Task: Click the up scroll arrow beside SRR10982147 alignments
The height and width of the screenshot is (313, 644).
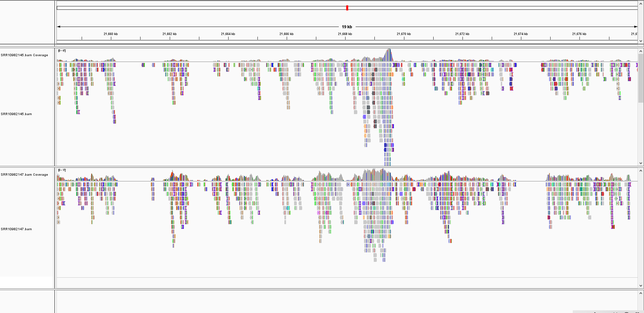Action: pyautogui.click(x=641, y=171)
